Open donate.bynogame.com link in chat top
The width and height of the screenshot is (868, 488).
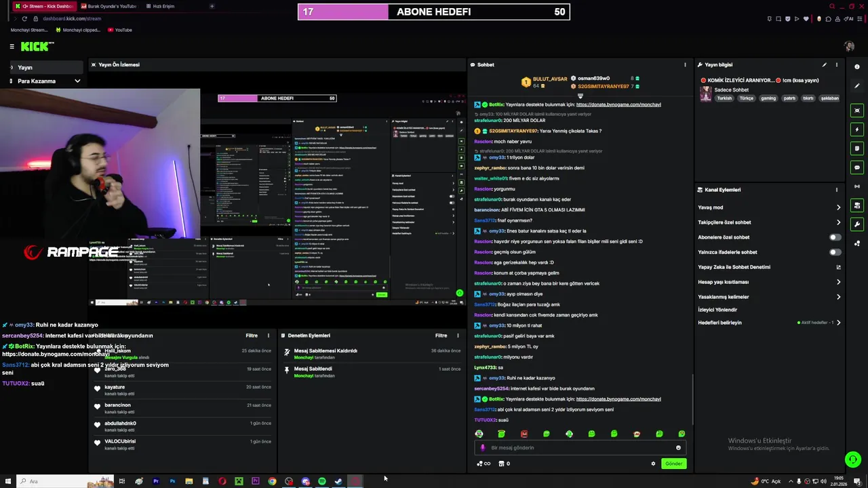pyautogui.click(x=618, y=104)
